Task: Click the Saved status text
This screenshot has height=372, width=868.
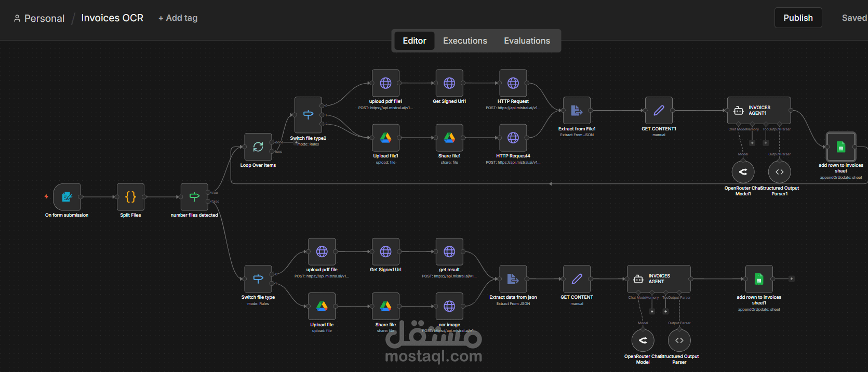Action: click(x=854, y=18)
